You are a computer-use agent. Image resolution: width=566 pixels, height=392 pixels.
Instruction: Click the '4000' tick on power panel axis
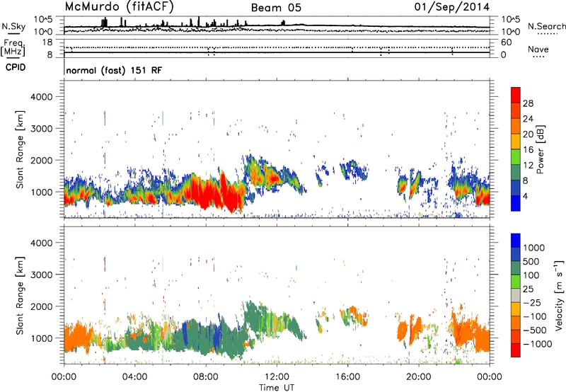[x=41, y=97]
